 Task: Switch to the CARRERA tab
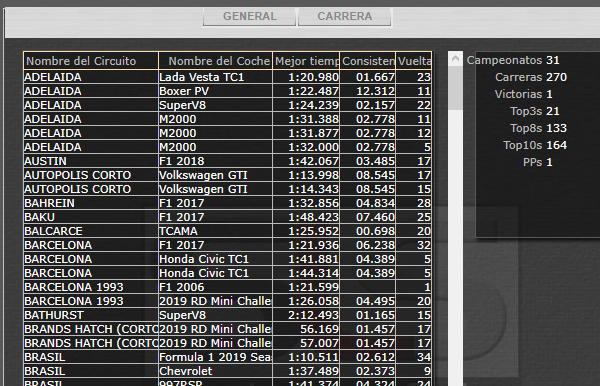coord(344,16)
